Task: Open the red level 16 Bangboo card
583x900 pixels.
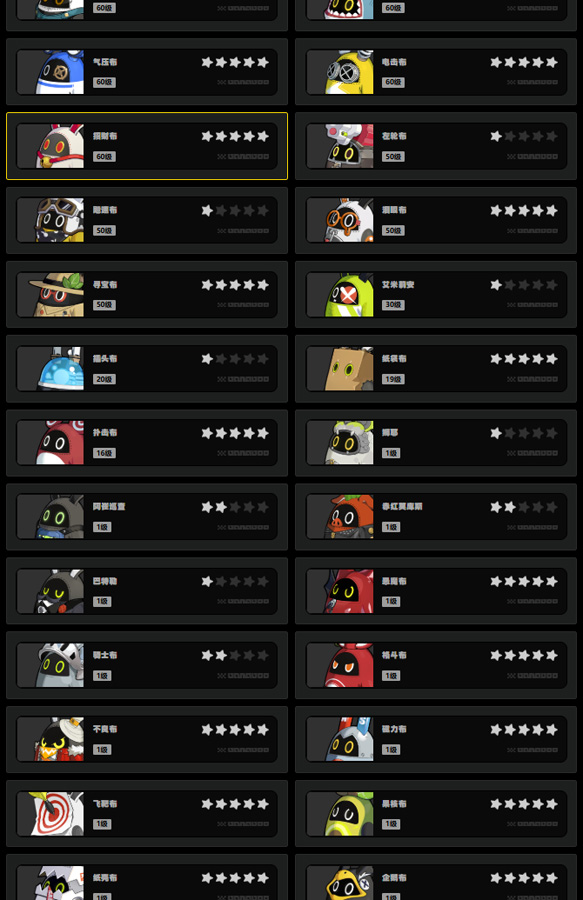Action: 147,443
